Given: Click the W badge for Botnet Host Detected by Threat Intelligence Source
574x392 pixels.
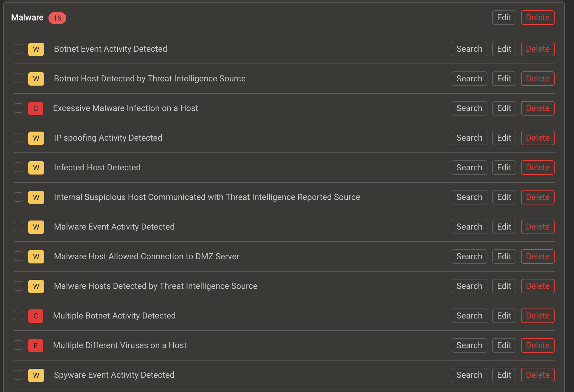Looking at the screenshot, I should click(x=36, y=79).
